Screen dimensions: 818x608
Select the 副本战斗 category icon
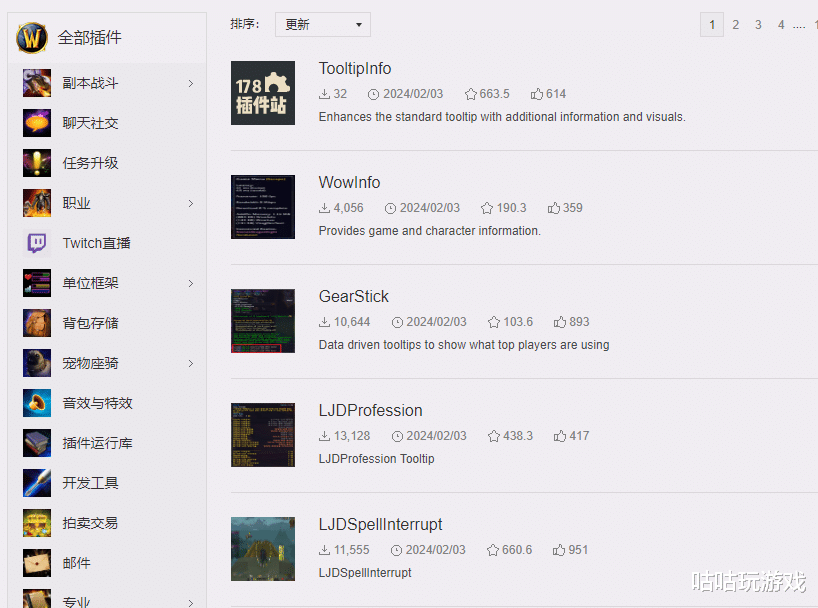point(37,83)
